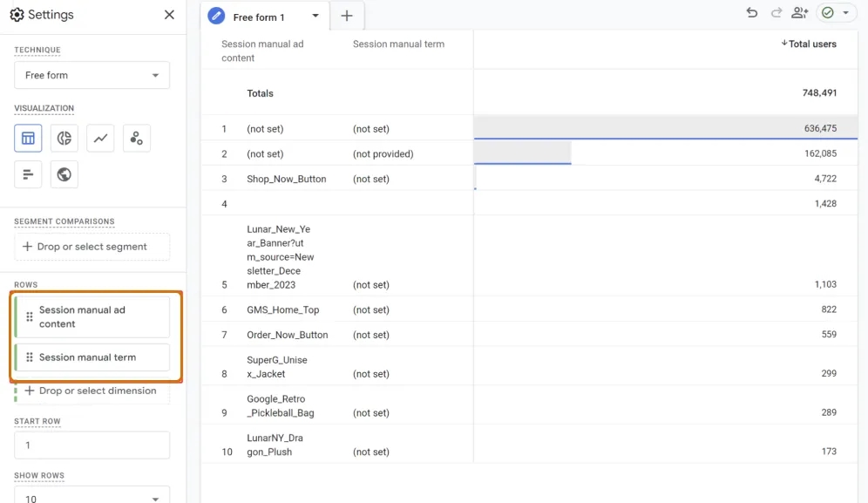Click the (not provided) term cell
The width and height of the screenshot is (868, 503).
(383, 154)
